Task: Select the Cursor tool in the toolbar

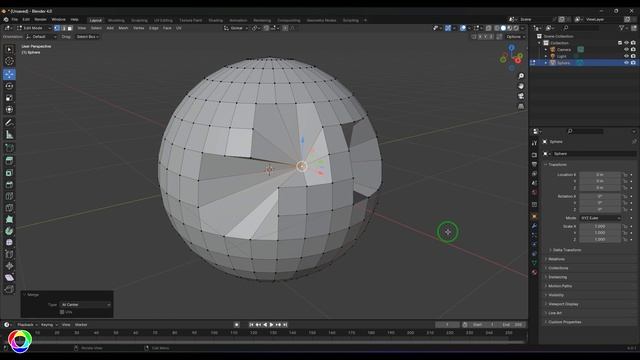Action: 9,61
